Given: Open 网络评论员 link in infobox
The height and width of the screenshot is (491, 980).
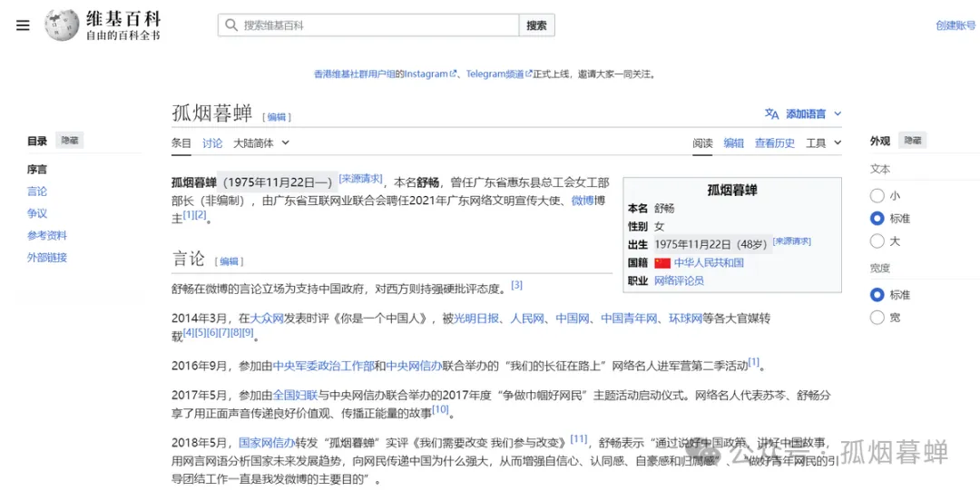Looking at the screenshot, I should pyautogui.click(x=679, y=280).
